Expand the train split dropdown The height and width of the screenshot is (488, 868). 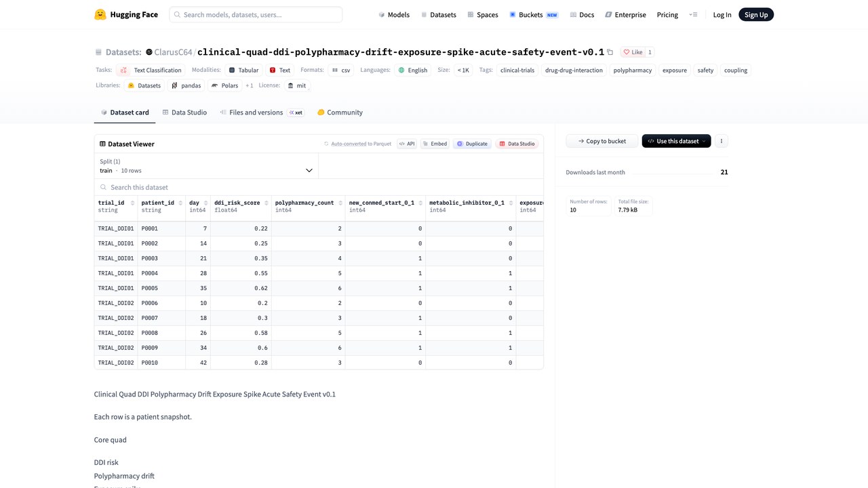tap(206, 166)
